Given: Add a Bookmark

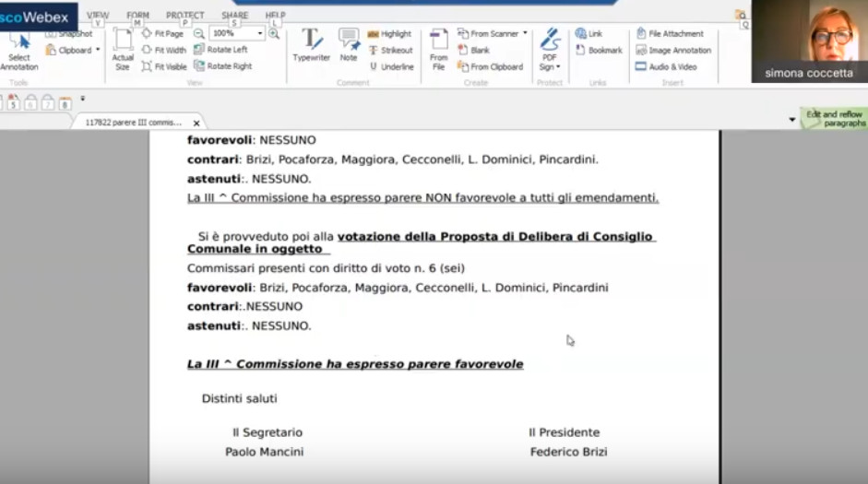Looking at the screenshot, I should 599,51.
